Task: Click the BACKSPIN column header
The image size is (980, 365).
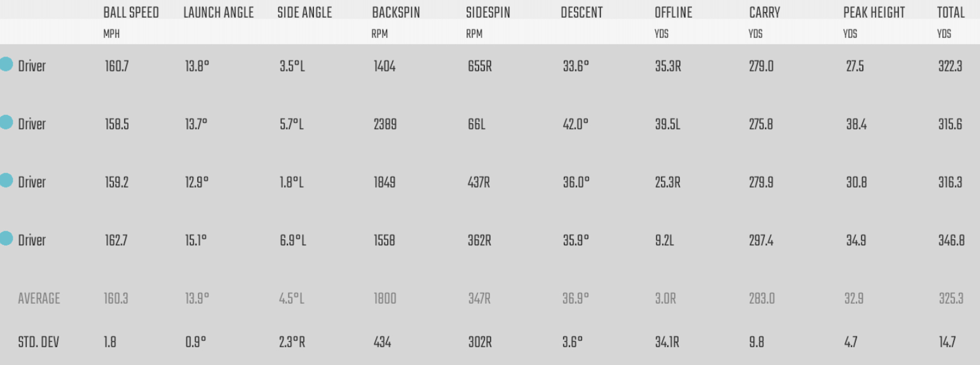Action: click(395, 13)
